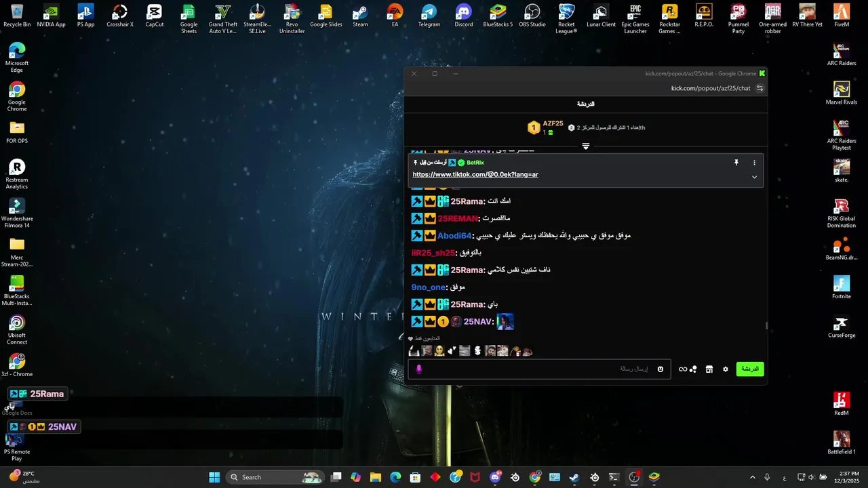Open BlueStacks from taskbar
This screenshot has height=488, width=868.
(654, 477)
